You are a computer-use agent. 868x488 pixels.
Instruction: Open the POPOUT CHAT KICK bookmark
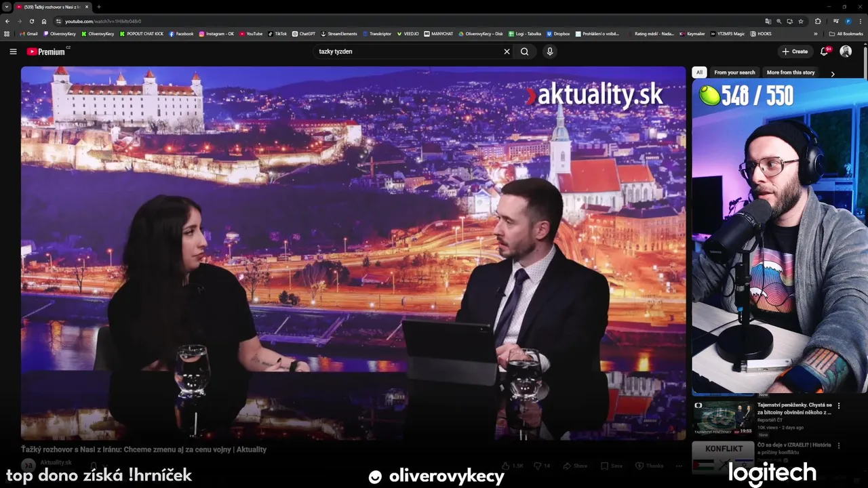pyautogui.click(x=141, y=33)
